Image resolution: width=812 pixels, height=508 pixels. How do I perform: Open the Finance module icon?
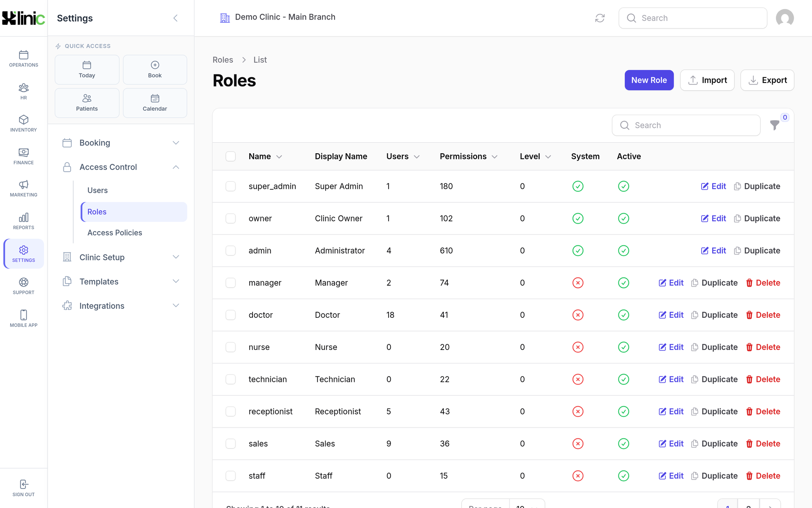[x=24, y=152]
